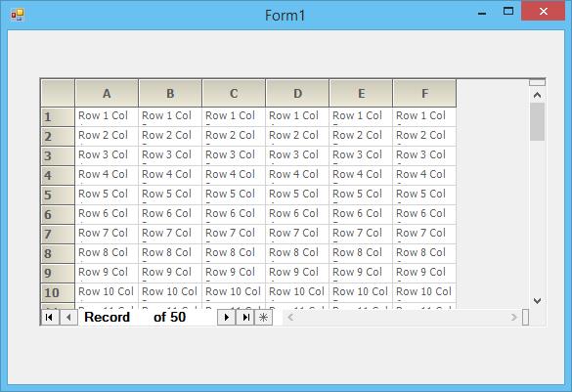The width and height of the screenshot is (572, 392).
Task: Click cell 'Row 10 Col' in column F
Action: point(424,293)
